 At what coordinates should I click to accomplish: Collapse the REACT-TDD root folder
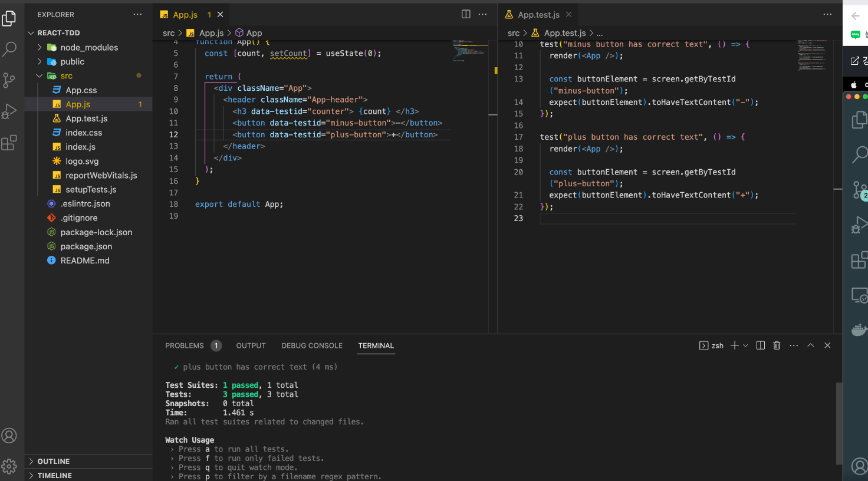pos(88,33)
